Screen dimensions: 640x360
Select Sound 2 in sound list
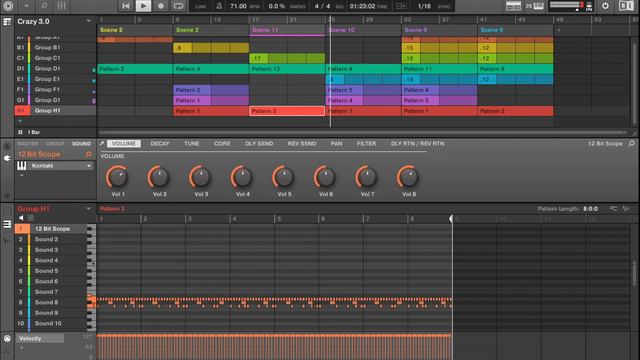pos(51,239)
